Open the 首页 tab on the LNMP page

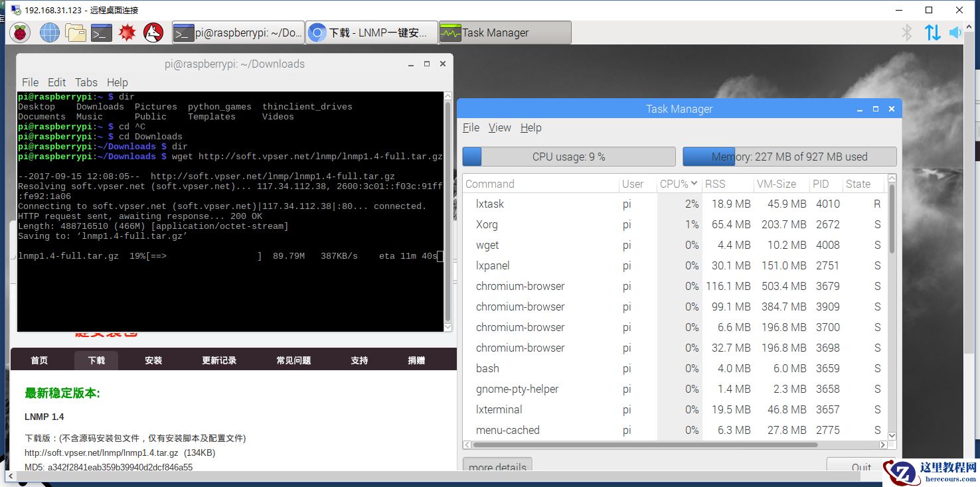coord(39,360)
